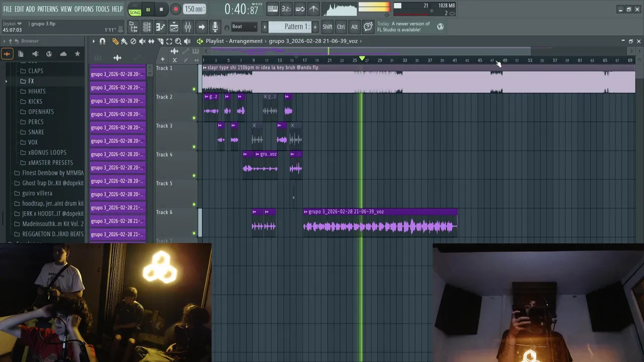Viewport: 644px width, 362px height.
Task: Open the Piano roll icon
Action: pos(160,27)
